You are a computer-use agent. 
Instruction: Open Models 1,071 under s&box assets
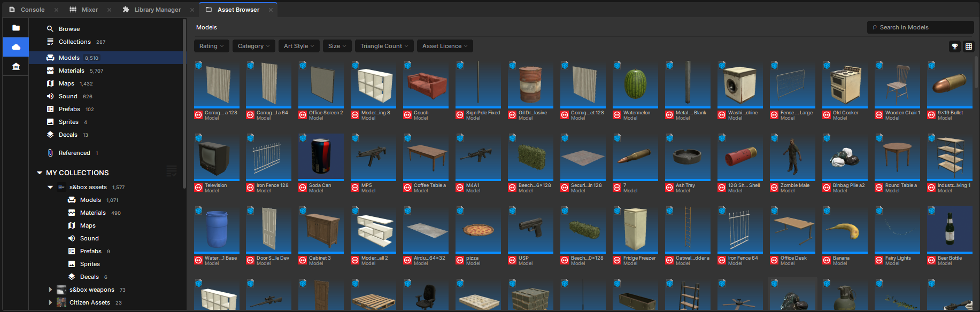click(106, 200)
